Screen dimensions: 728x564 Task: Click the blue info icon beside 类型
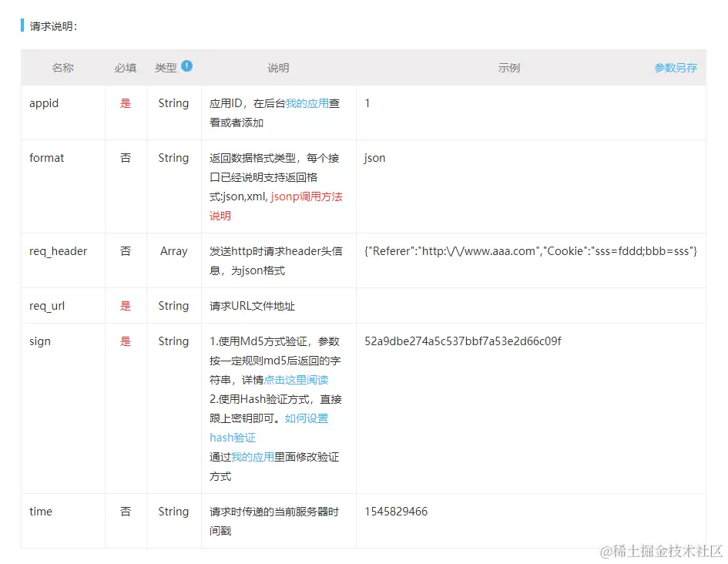(x=186, y=66)
